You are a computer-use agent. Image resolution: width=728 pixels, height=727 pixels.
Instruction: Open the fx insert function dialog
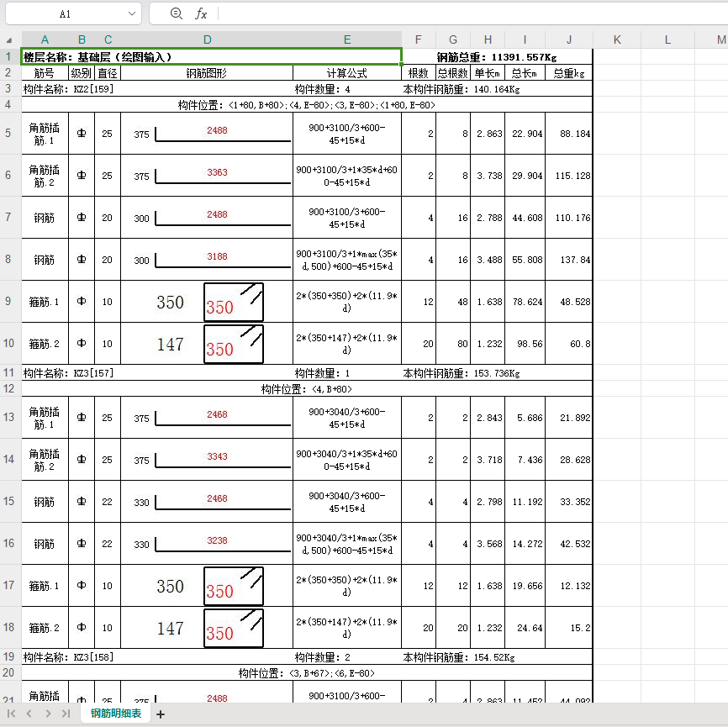[x=201, y=14]
